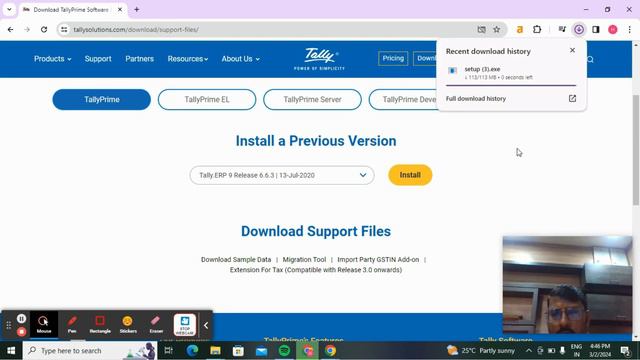The image size is (640, 360).
Task: Open the Tally.ERP 9 Release version dropdown
Action: click(282, 175)
